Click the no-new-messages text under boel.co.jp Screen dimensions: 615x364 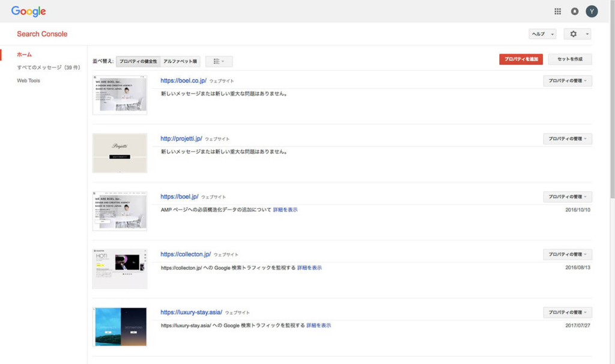(224, 94)
